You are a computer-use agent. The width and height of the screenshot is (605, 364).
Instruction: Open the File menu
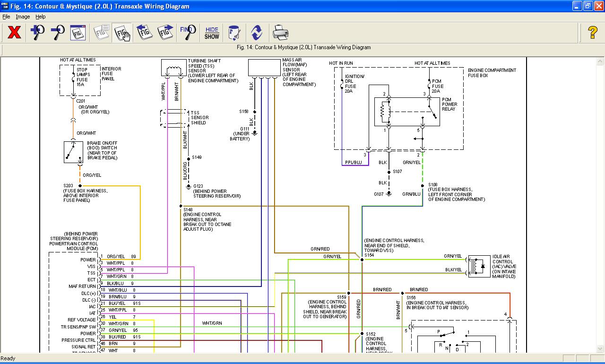click(x=6, y=17)
